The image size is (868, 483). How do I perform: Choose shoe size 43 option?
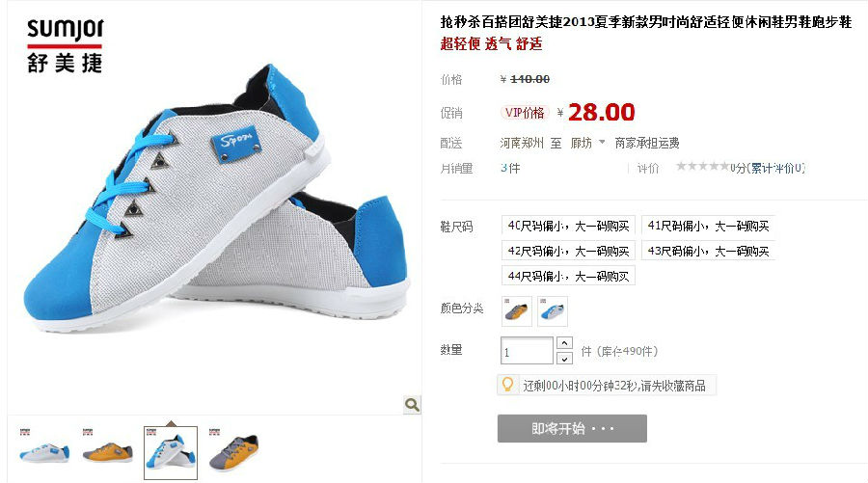708,252
